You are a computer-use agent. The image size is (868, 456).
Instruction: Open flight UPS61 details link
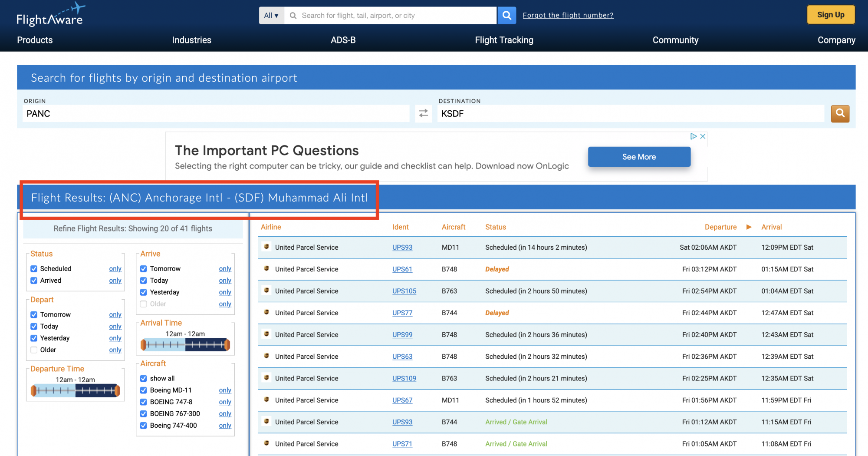click(x=402, y=269)
